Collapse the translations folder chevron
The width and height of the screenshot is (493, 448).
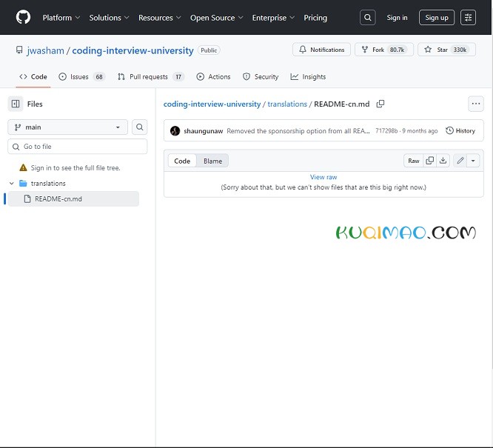tap(12, 183)
